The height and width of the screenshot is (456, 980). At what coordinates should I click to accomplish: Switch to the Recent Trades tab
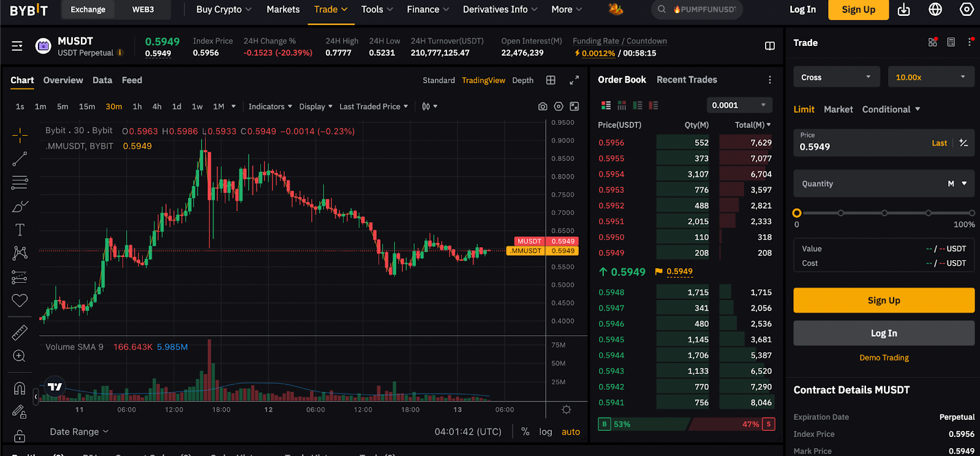687,80
